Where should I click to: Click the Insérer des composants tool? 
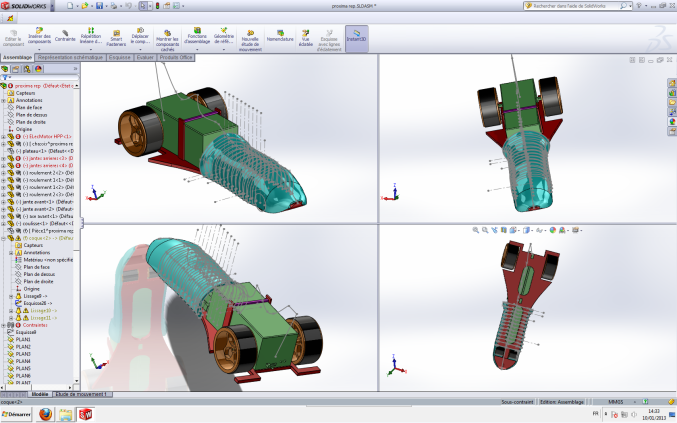(x=39, y=37)
